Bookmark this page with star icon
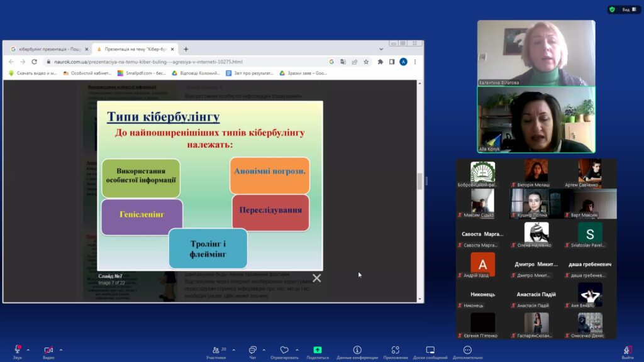This screenshot has width=644, height=362. click(366, 62)
